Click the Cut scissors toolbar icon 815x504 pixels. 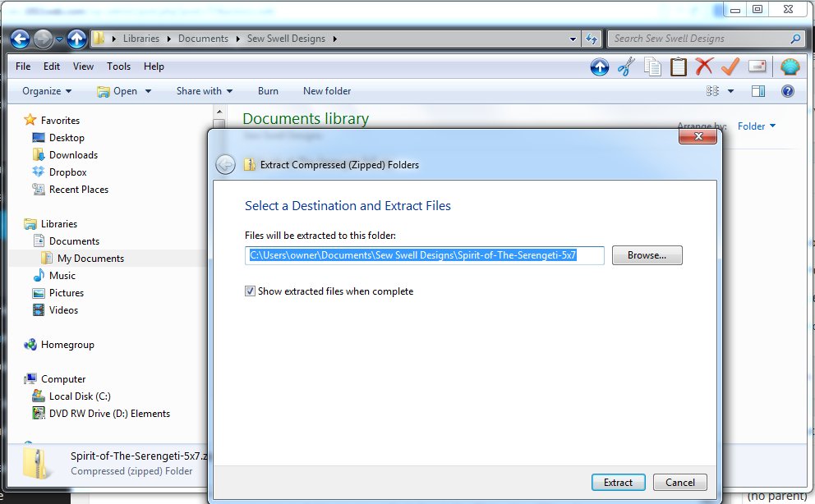626,67
